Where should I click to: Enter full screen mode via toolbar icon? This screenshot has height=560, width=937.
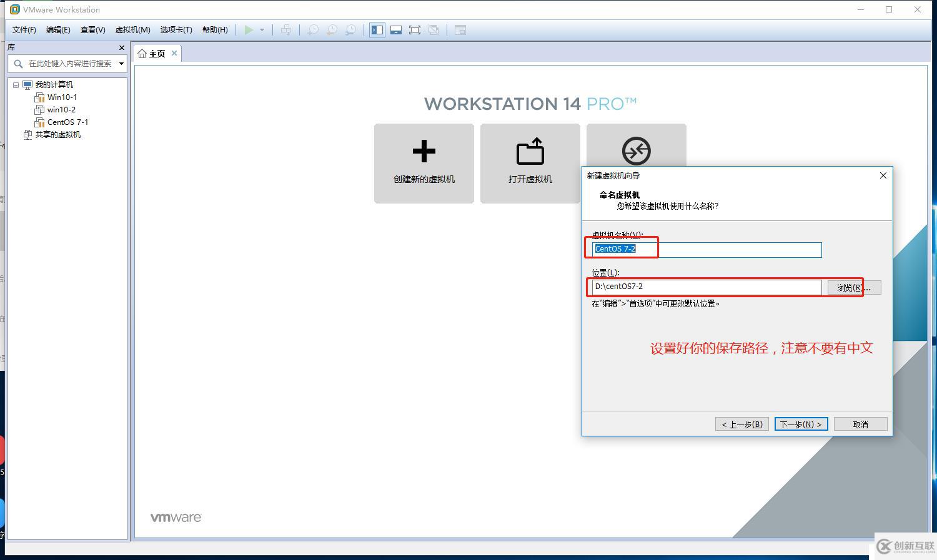coord(415,30)
